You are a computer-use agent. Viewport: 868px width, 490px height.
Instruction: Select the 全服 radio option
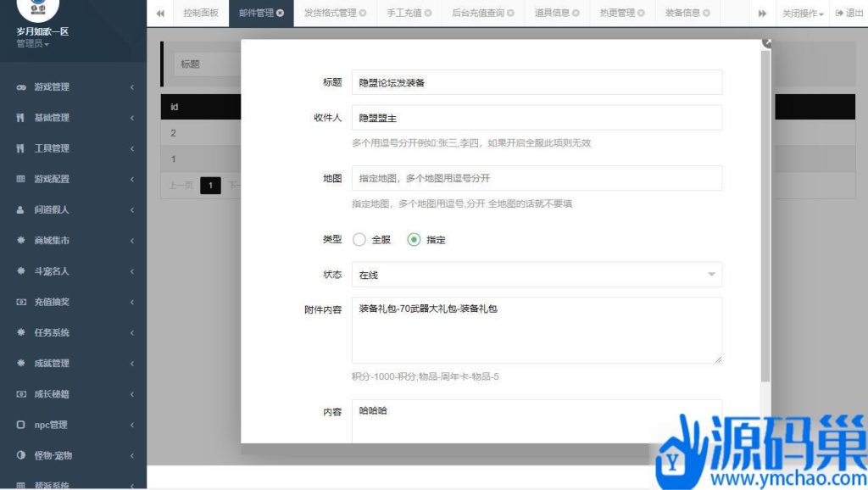click(x=359, y=240)
